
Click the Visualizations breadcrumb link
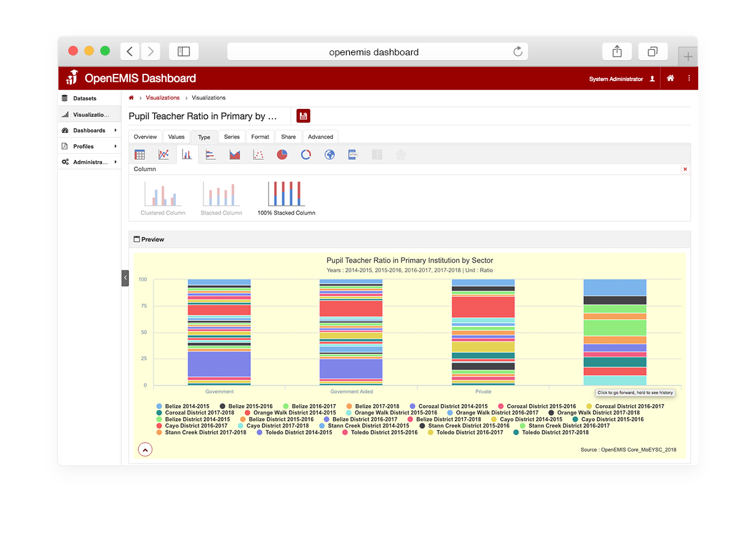163,98
